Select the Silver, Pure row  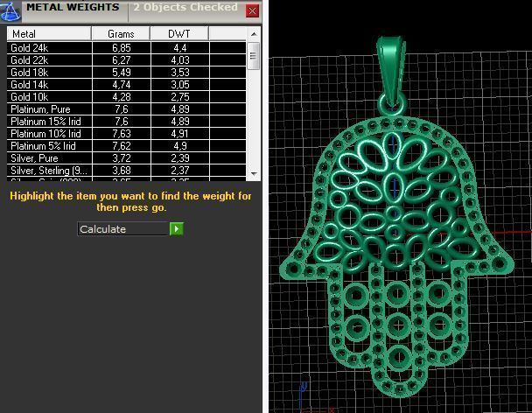tap(127, 157)
